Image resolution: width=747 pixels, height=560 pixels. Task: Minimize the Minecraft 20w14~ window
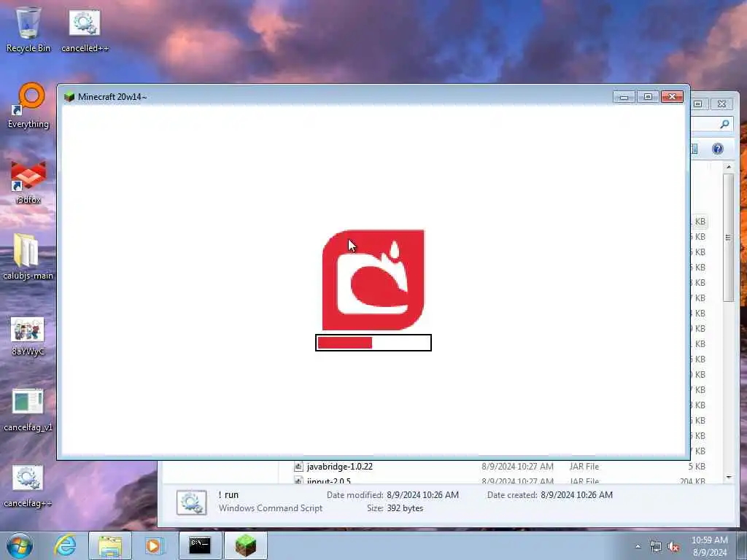(624, 97)
